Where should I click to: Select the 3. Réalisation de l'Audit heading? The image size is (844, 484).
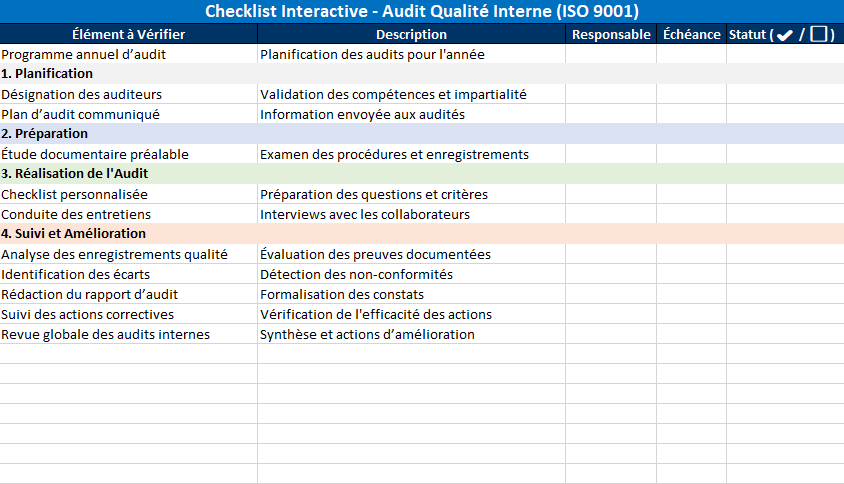point(75,174)
